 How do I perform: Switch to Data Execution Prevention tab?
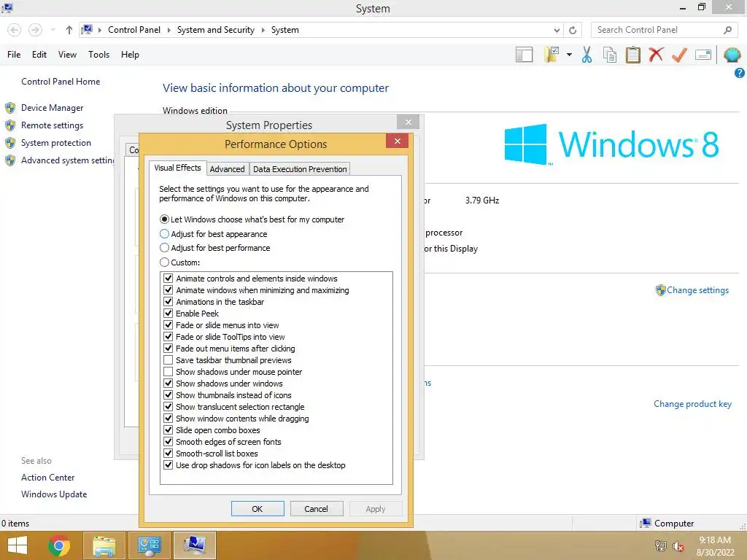pos(300,169)
